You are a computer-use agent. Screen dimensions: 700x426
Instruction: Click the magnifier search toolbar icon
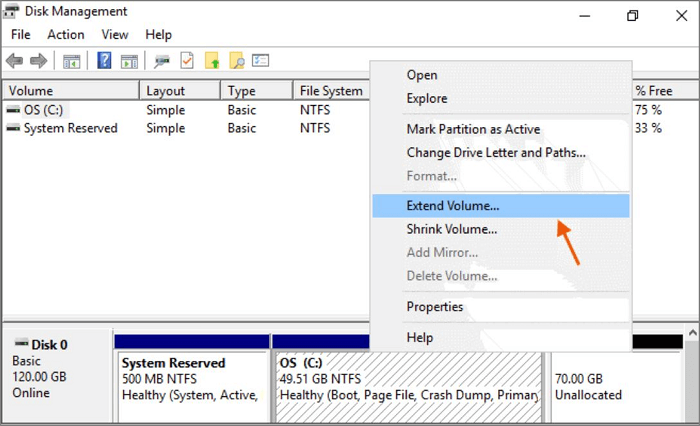click(236, 61)
